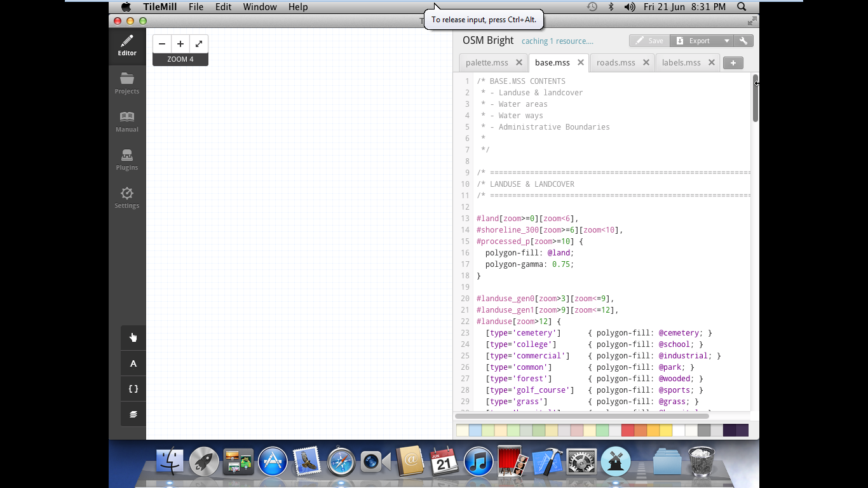
Task: Open the Fonts panel (A icon)
Action: [133, 363]
